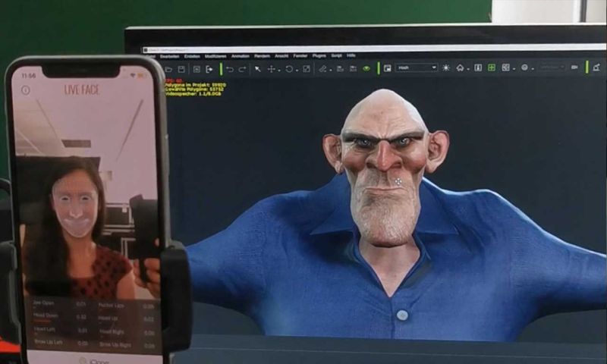Open the Animation menu
Image resolution: width=607 pixels, height=364 pixels.
click(241, 56)
